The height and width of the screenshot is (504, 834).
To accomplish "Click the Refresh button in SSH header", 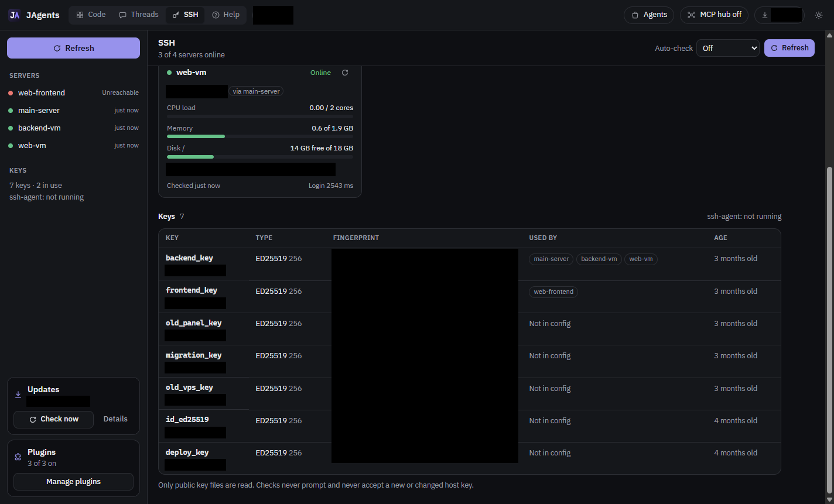I will [x=789, y=48].
